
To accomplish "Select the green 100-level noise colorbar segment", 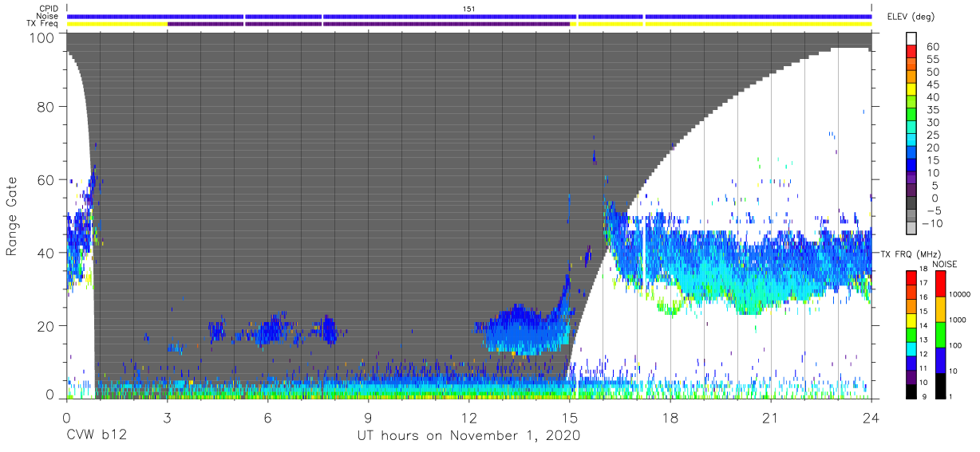I will (x=940, y=334).
